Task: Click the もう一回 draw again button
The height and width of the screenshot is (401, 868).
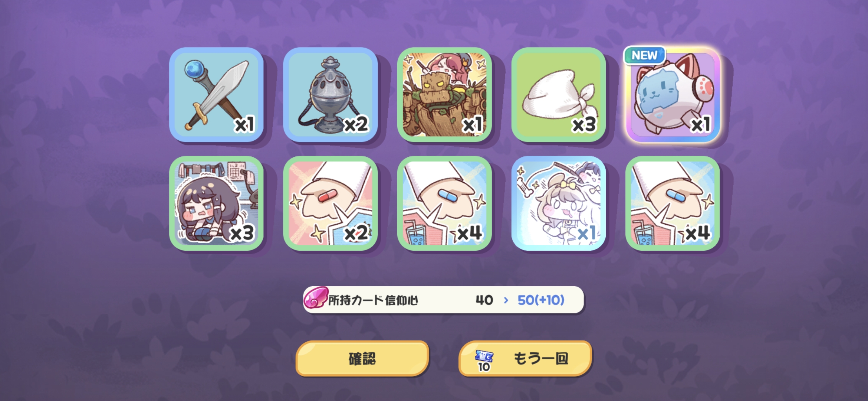Action: coord(525,358)
